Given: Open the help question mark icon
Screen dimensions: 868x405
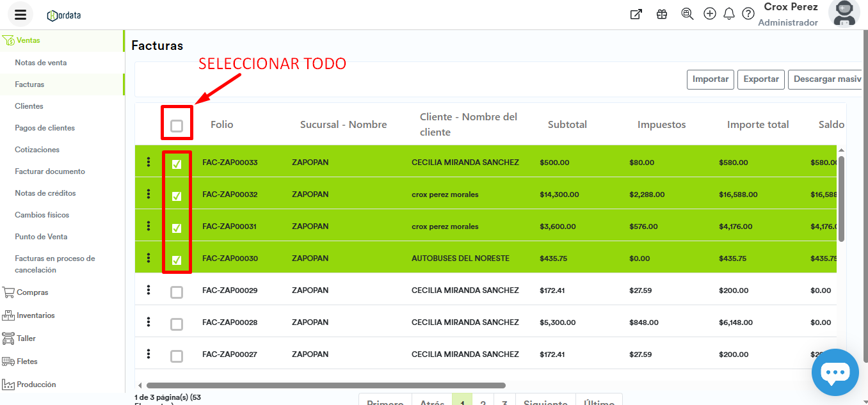Looking at the screenshot, I should [748, 14].
